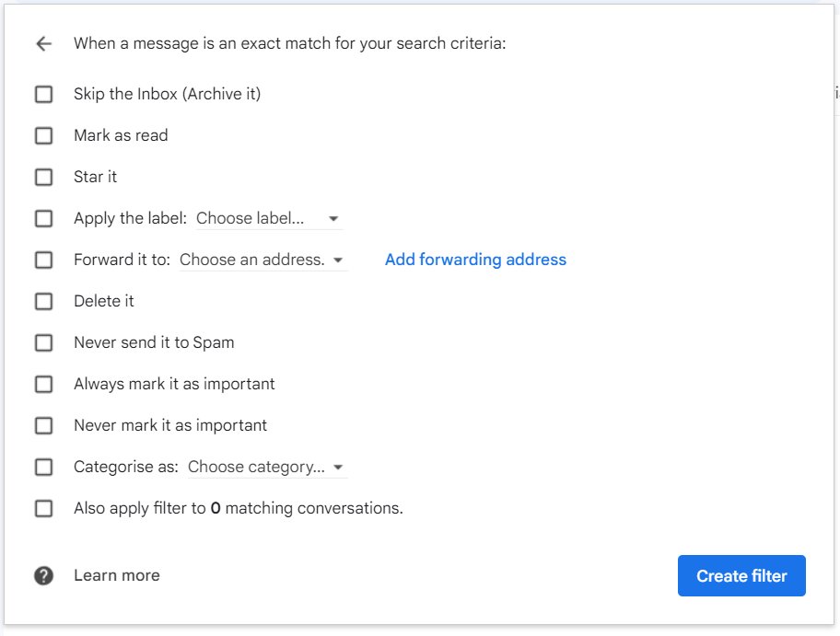
Task: Open the Learn more link
Action: [x=116, y=574]
